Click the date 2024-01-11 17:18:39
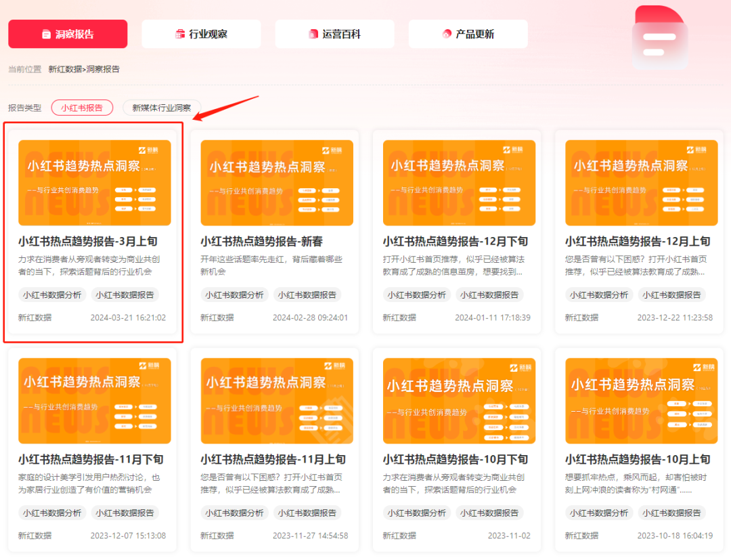The width and height of the screenshot is (731, 560). coord(493,318)
